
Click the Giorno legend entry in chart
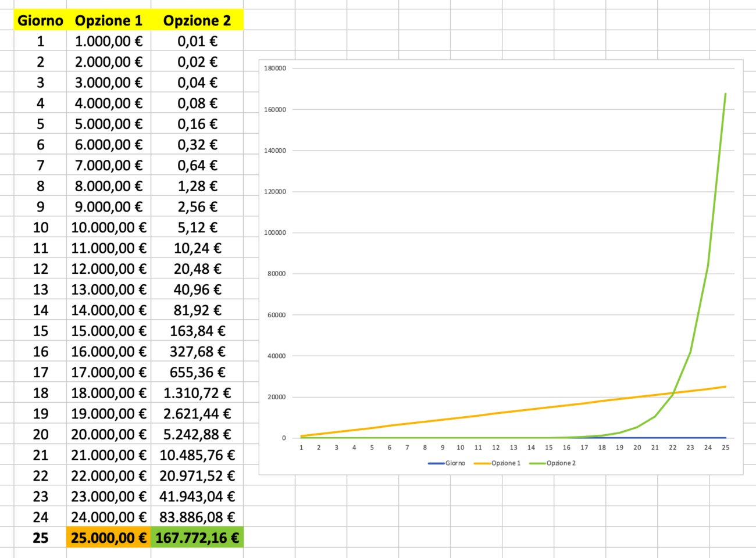point(447,463)
